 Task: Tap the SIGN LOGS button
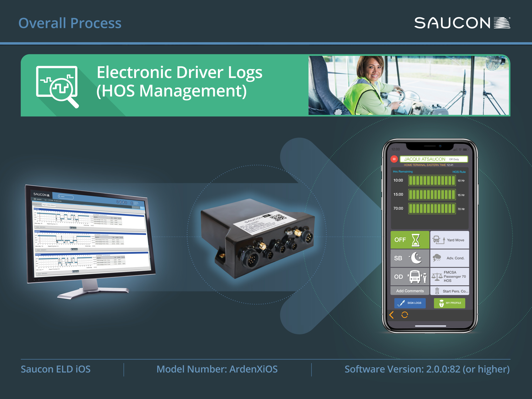click(x=410, y=303)
